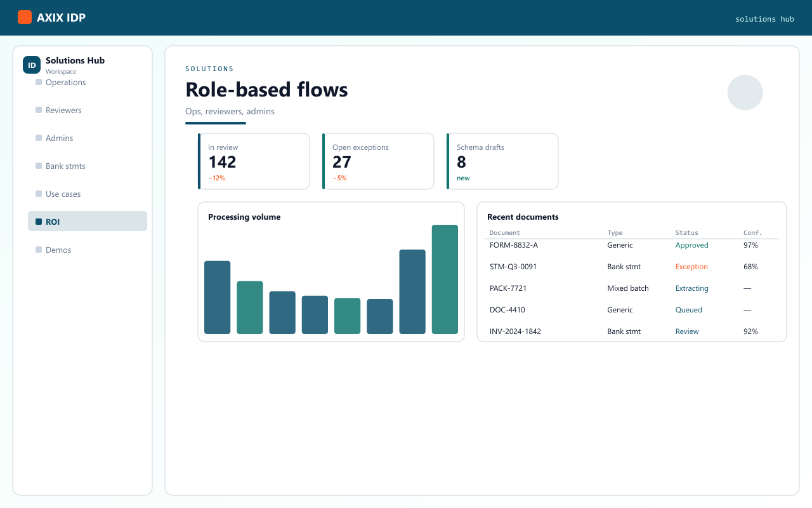Click the Extracting status of PACK-7721
The width and height of the screenshot is (812, 508).
coord(692,288)
